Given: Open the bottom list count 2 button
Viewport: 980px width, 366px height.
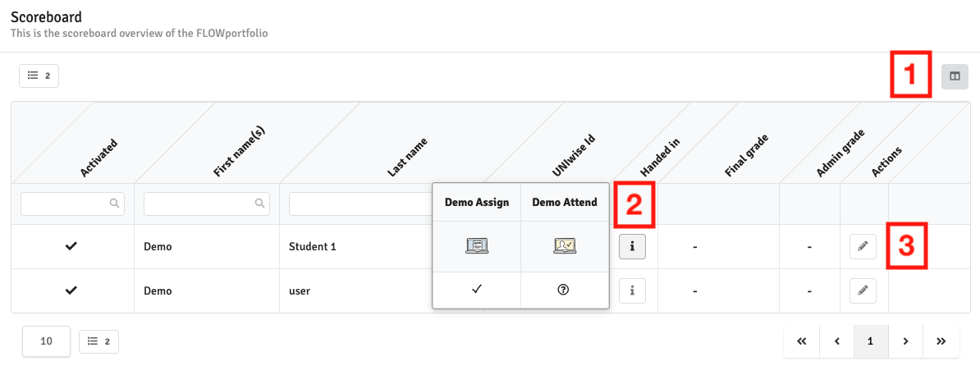Looking at the screenshot, I should tap(98, 341).
